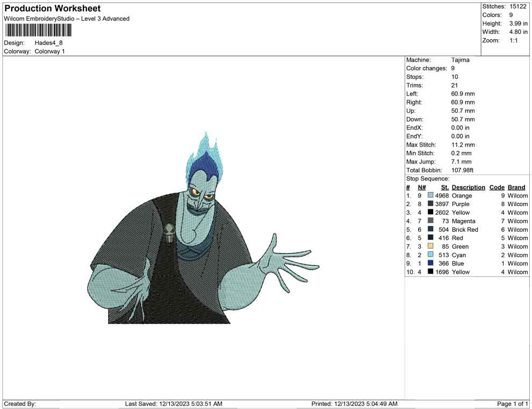Click the Description column header

click(468, 187)
